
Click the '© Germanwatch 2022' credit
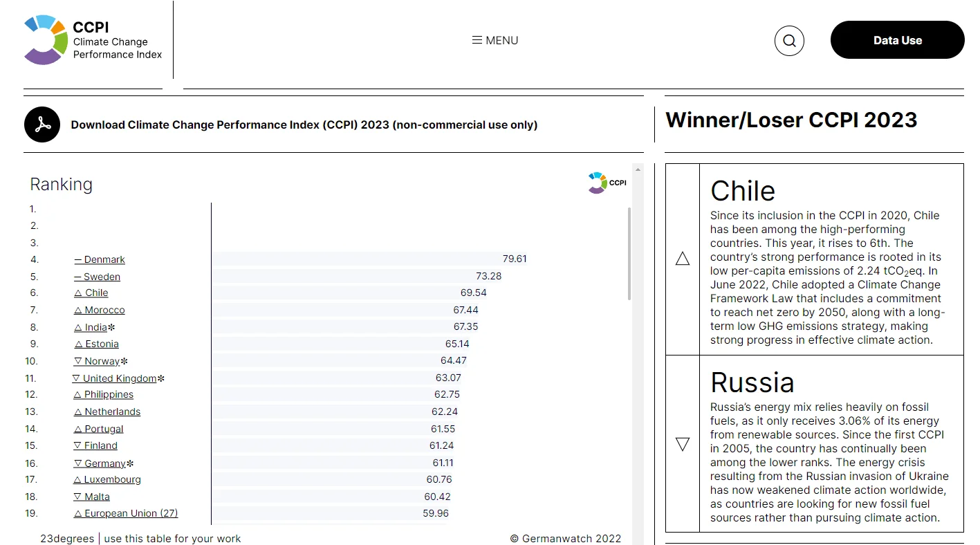pos(566,539)
